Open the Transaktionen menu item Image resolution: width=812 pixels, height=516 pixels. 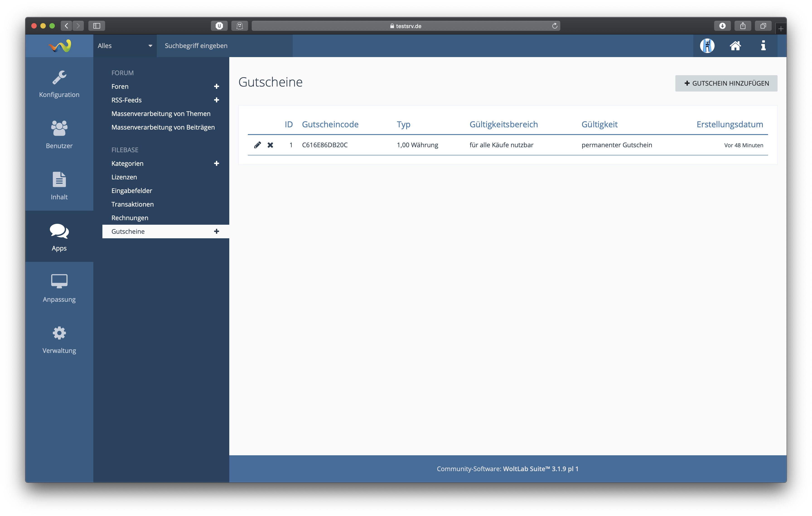click(x=133, y=204)
